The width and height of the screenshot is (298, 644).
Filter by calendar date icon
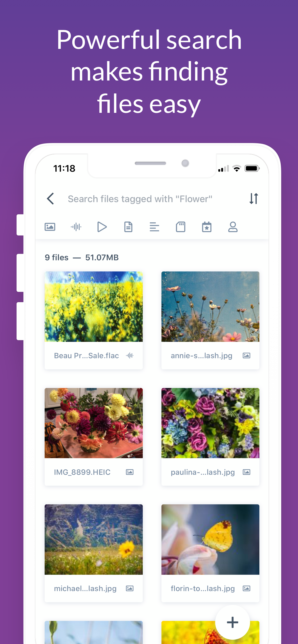click(207, 227)
